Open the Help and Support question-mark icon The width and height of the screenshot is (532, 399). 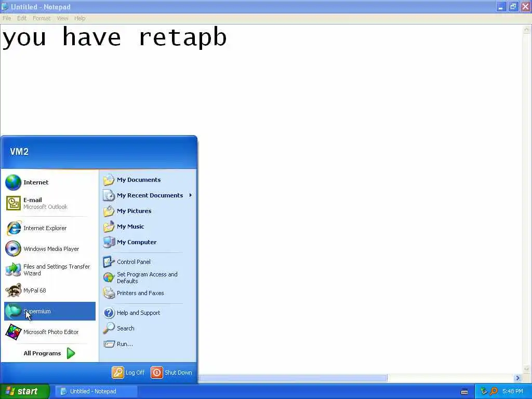pos(109,312)
